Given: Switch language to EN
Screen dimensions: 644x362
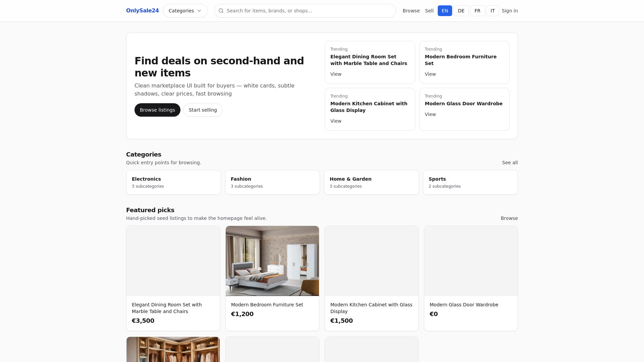Looking at the screenshot, I should coord(445,11).
